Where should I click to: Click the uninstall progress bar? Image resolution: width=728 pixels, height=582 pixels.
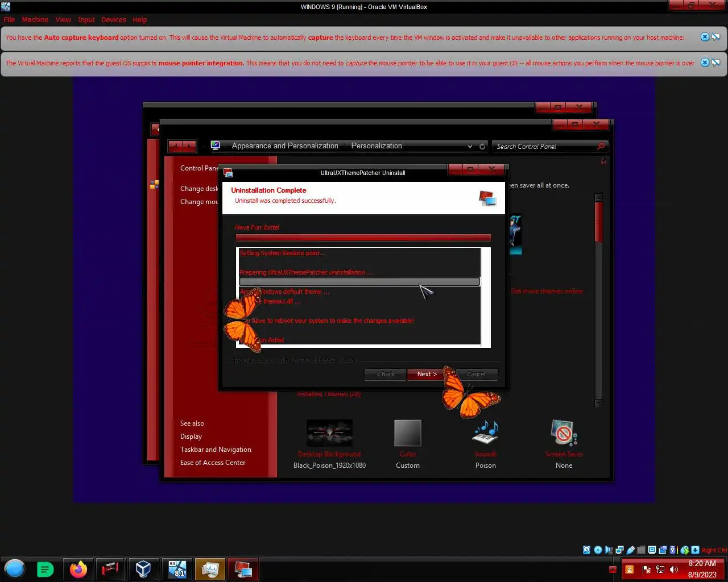point(363,238)
